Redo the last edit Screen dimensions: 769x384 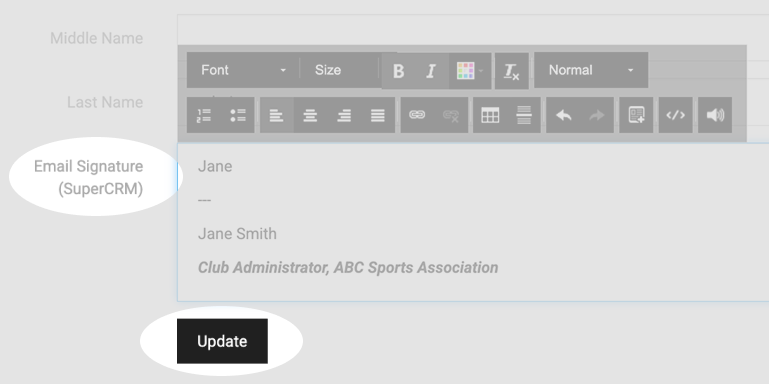[597, 115]
